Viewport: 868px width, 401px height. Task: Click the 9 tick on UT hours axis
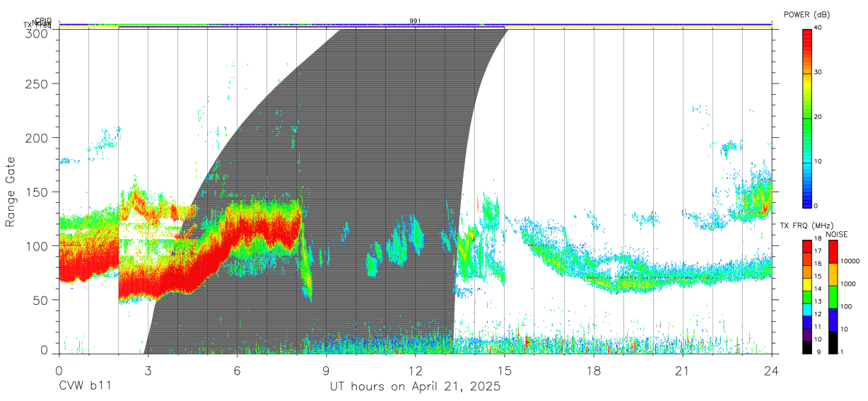pyautogui.click(x=326, y=370)
